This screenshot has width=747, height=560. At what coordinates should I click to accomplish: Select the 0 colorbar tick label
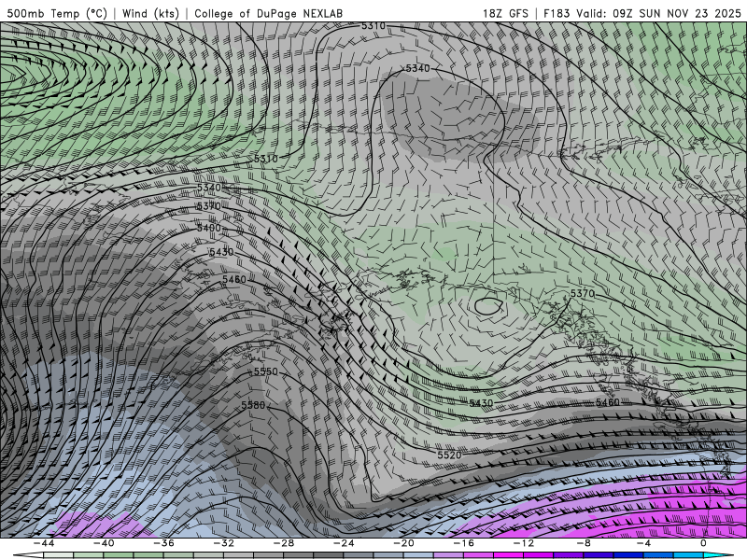703,543
